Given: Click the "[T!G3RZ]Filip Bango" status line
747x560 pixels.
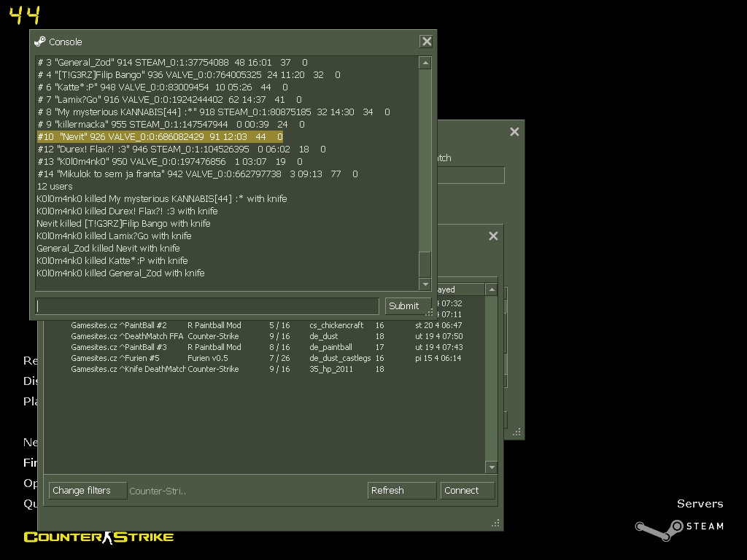Looking at the screenshot, I should pyautogui.click(x=189, y=75).
